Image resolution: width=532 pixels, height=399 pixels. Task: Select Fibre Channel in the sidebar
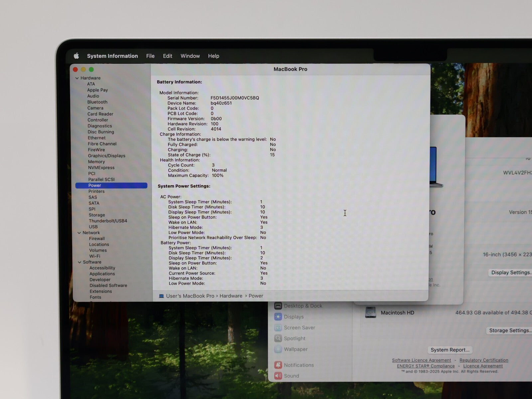point(102,144)
